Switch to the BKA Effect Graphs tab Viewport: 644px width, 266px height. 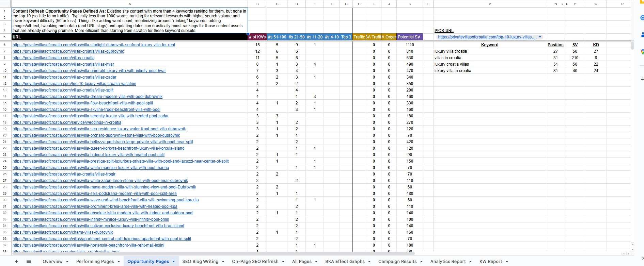tap(345, 262)
